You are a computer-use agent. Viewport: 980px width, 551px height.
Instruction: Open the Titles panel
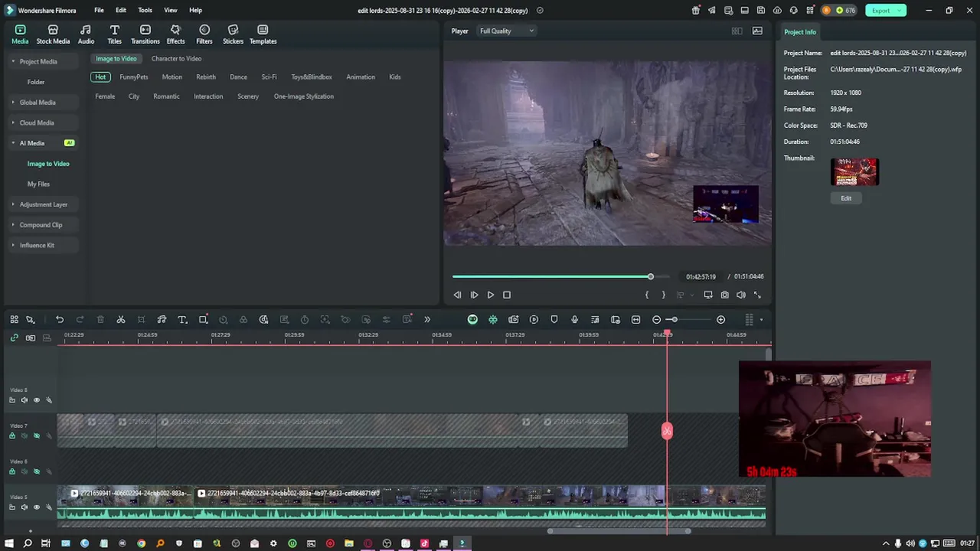(114, 34)
